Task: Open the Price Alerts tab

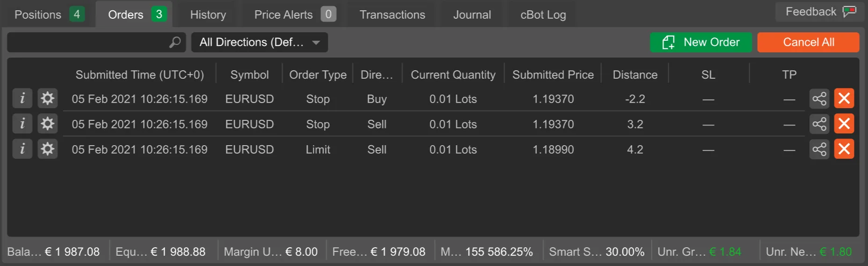Action: [294, 15]
